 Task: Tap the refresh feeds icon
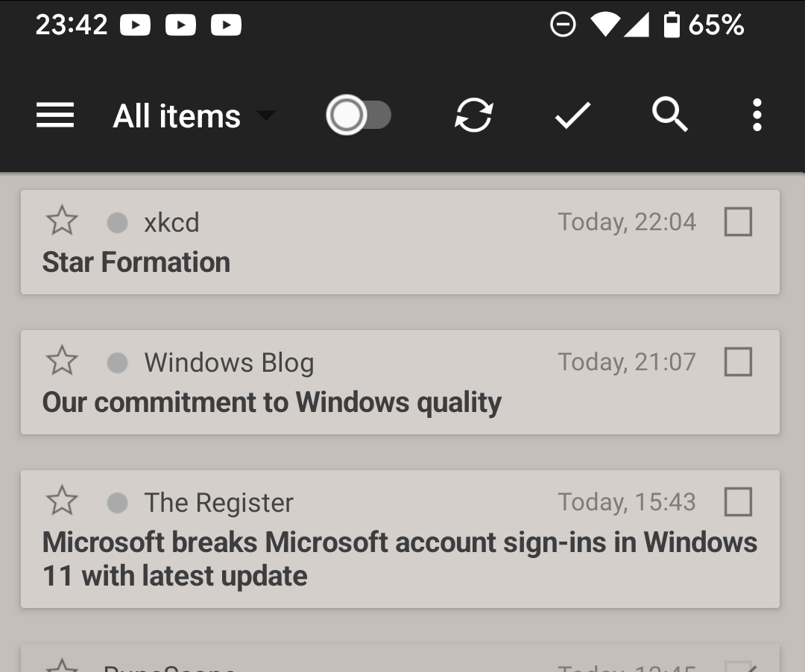[474, 115]
